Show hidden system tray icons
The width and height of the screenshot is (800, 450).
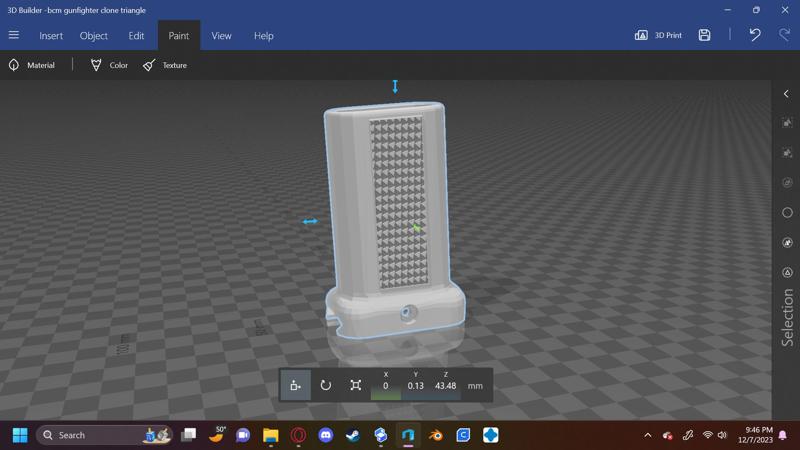pos(647,435)
